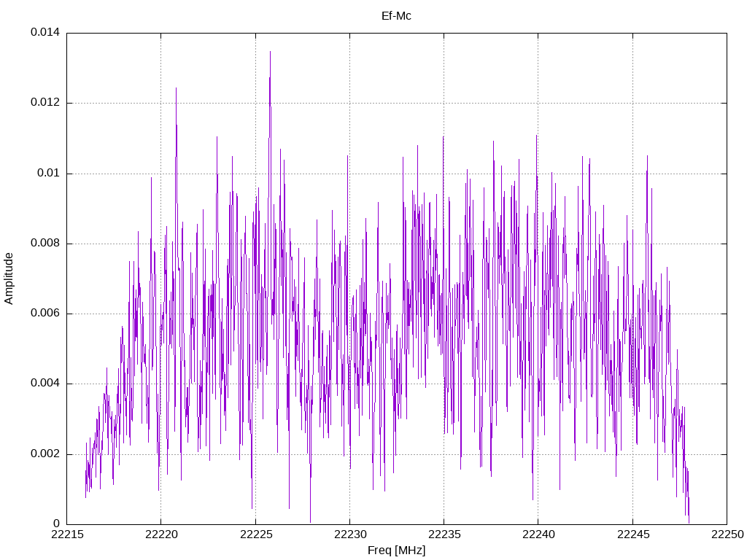
Task: Click the x-axis tick 22220
Action: [161, 534]
